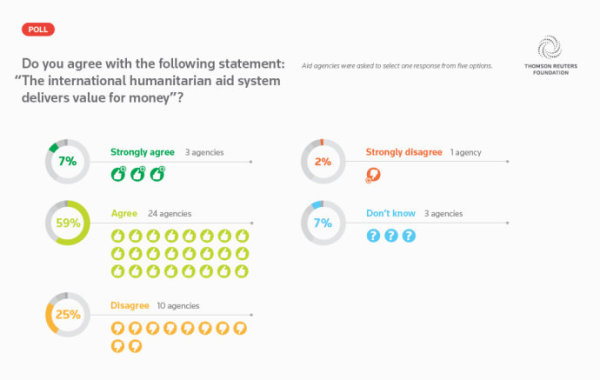Image resolution: width=600 pixels, height=380 pixels.
Task: Click the 59% Agree donut chart
Action: coord(68,223)
